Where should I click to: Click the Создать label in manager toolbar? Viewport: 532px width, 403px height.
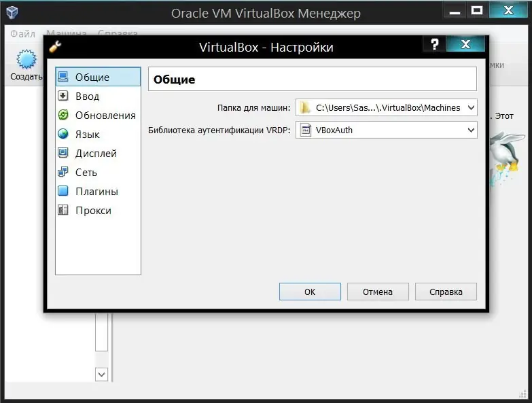(26, 77)
